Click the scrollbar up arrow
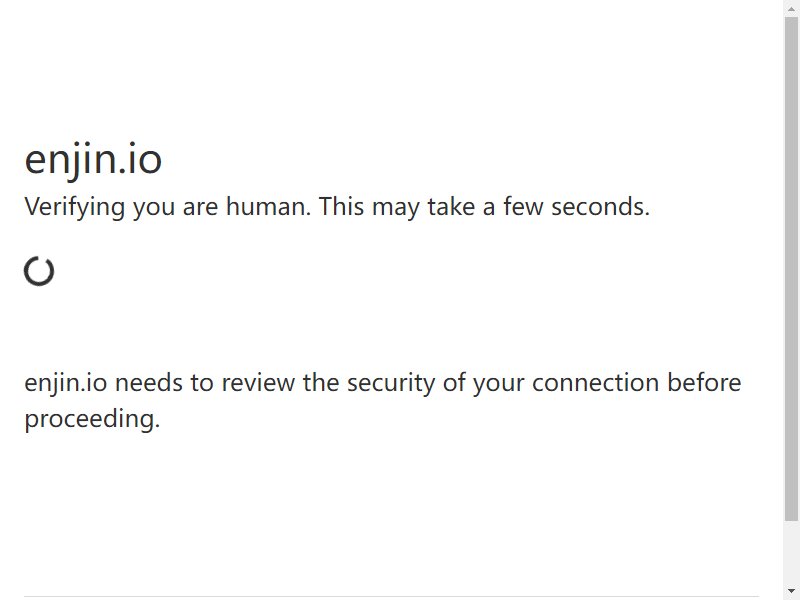This screenshot has height=600, width=800. point(791,7)
